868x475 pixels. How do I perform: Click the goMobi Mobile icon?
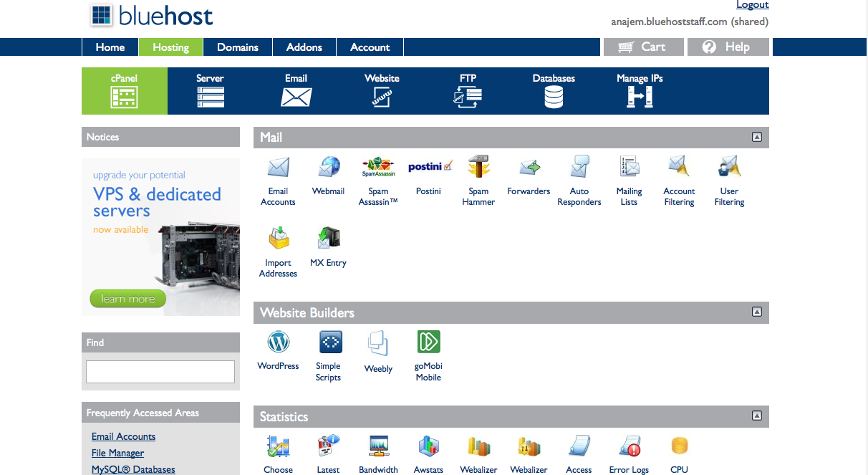(x=428, y=342)
